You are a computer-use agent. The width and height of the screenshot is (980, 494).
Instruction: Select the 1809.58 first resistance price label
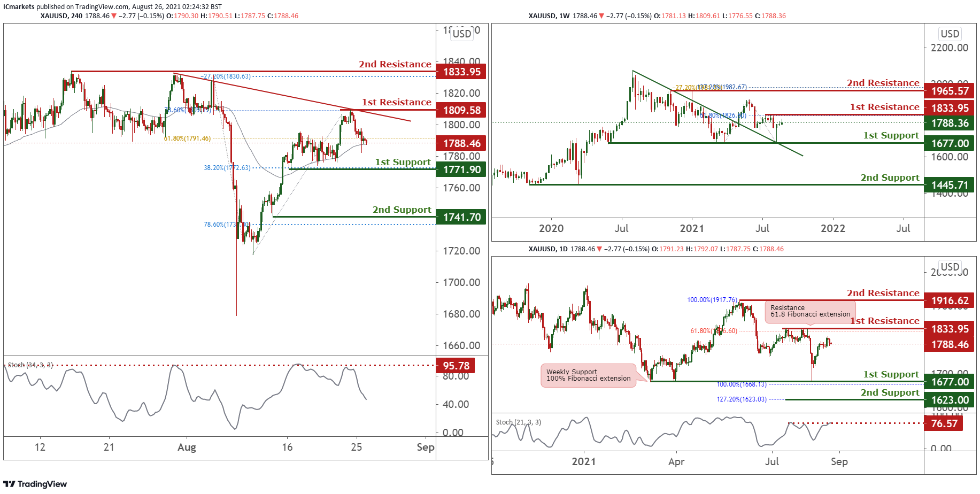(x=461, y=111)
